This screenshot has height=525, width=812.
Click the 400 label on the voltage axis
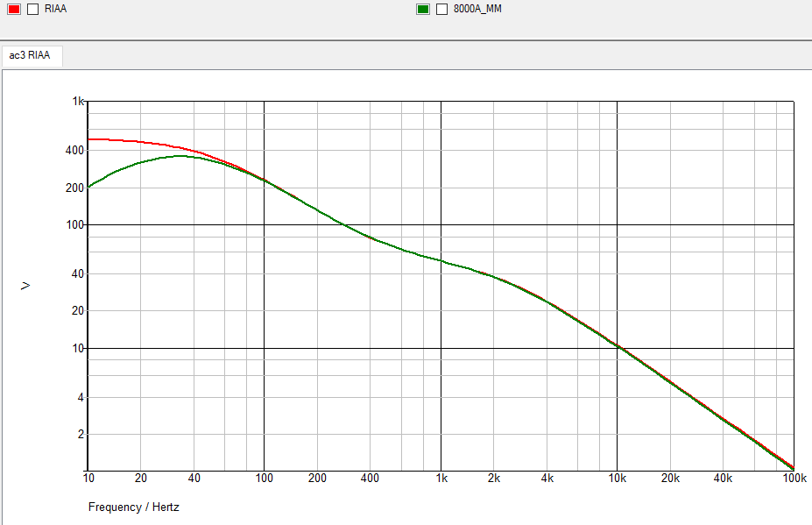coord(74,150)
